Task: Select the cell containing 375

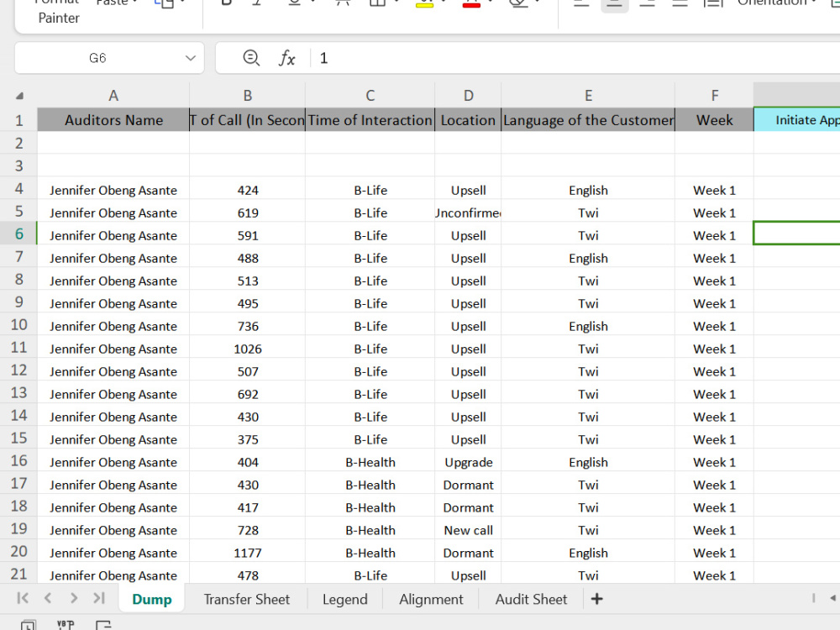Action: coord(248,439)
